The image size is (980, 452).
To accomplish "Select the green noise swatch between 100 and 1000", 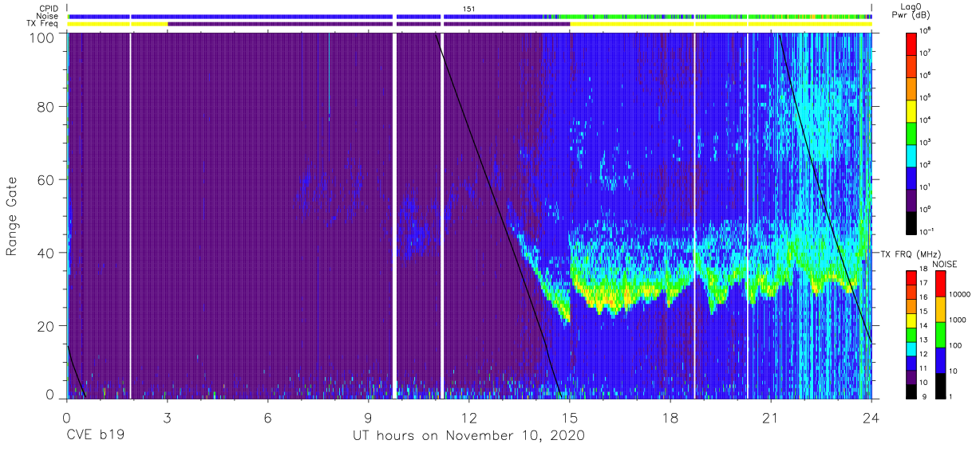I will (x=940, y=334).
